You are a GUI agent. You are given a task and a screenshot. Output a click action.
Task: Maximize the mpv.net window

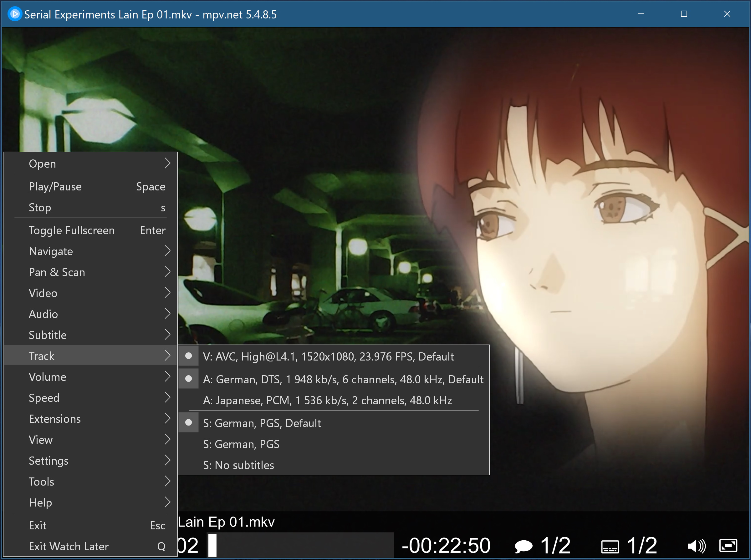pos(684,14)
